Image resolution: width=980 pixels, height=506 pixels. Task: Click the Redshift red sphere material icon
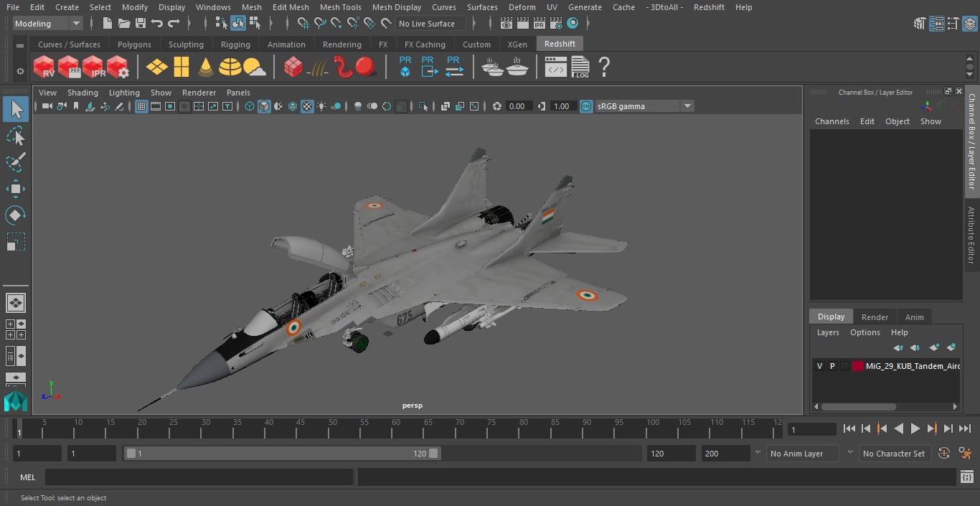point(366,67)
